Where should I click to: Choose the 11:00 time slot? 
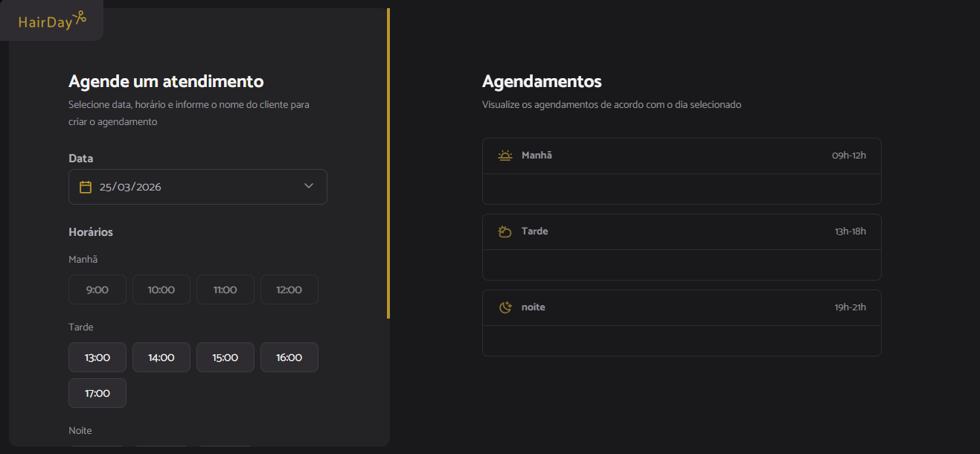225,290
